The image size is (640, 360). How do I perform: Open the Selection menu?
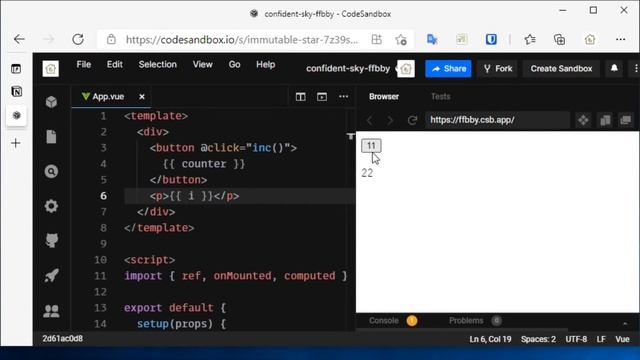click(x=158, y=64)
